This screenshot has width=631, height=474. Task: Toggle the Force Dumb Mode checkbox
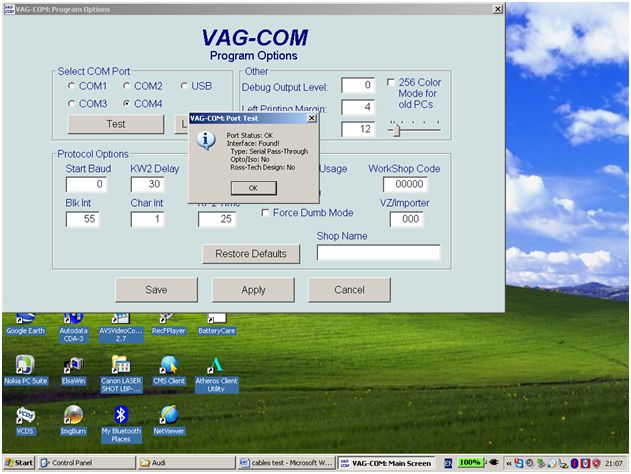click(x=265, y=212)
